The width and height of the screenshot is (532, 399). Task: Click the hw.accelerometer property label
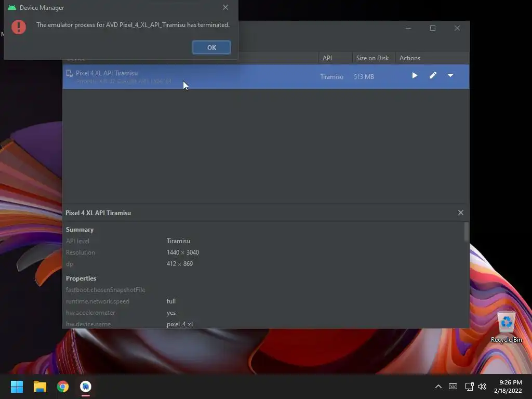[90, 313]
